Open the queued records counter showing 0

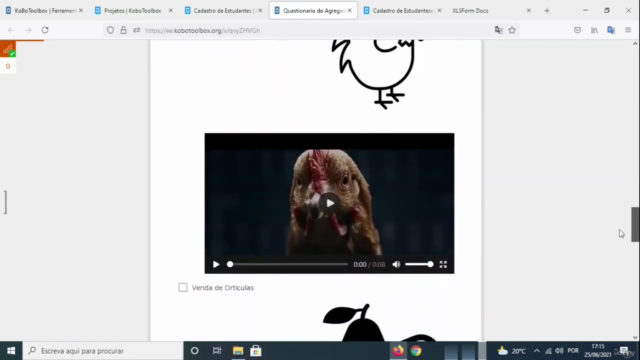(x=8, y=66)
